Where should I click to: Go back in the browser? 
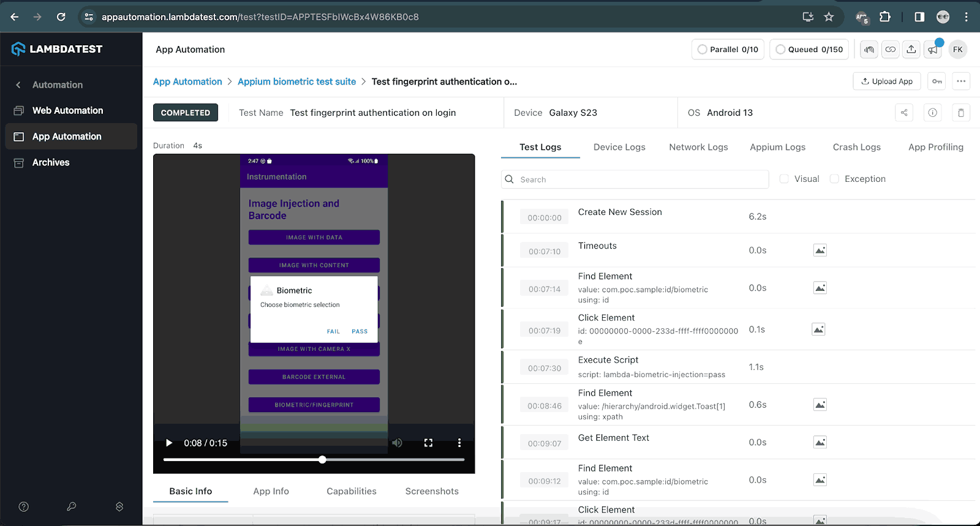point(15,17)
